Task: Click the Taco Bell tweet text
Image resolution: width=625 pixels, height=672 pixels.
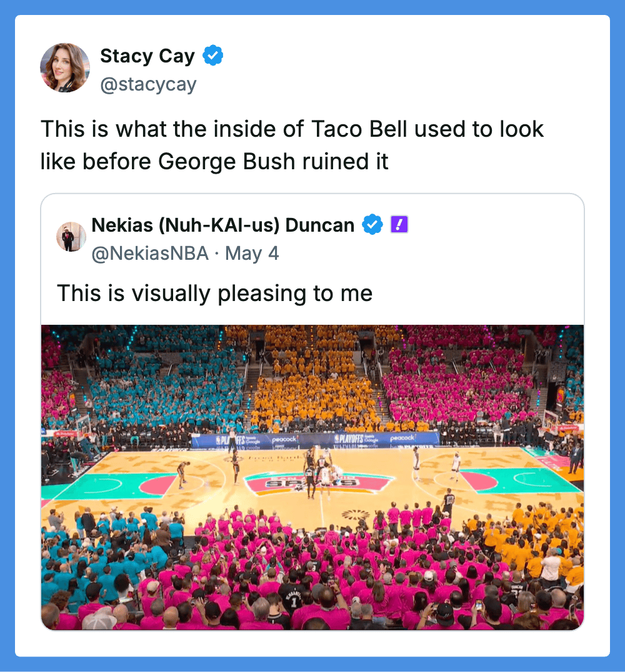Action: tap(292, 145)
